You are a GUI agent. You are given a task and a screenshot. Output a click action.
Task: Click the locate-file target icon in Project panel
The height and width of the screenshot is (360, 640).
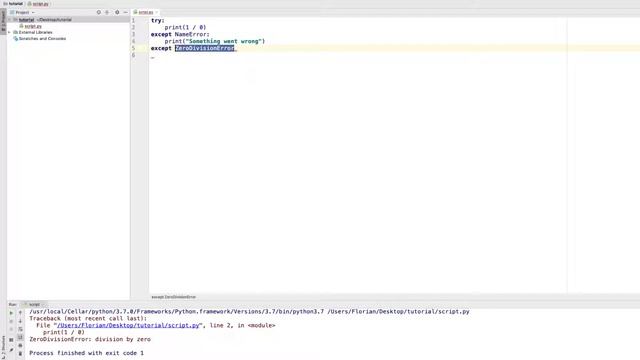pyautogui.click(x=98, y=12)
